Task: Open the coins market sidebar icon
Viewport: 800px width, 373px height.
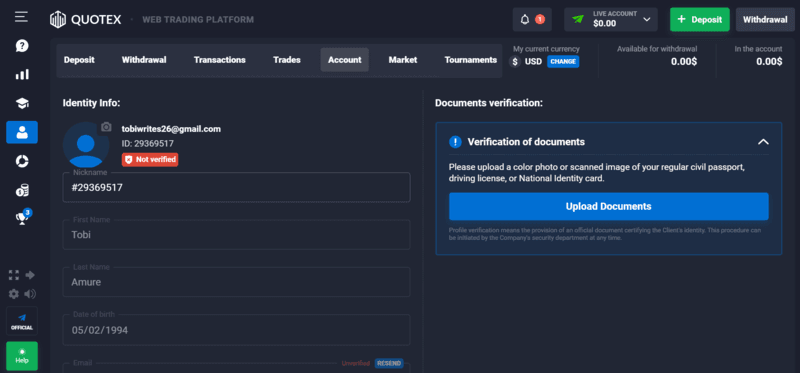Action: coord(22,190)
